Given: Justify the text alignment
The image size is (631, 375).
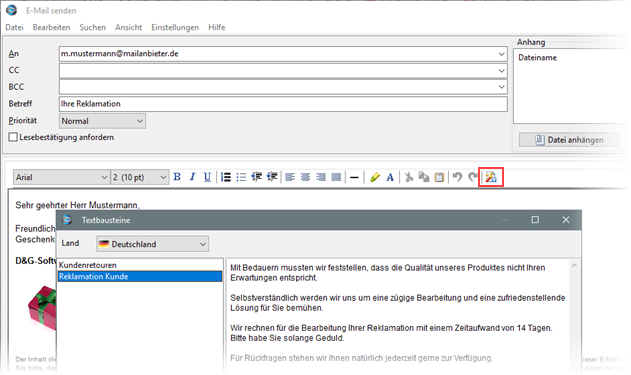Looking at the screenshot, I should [336, 177].
